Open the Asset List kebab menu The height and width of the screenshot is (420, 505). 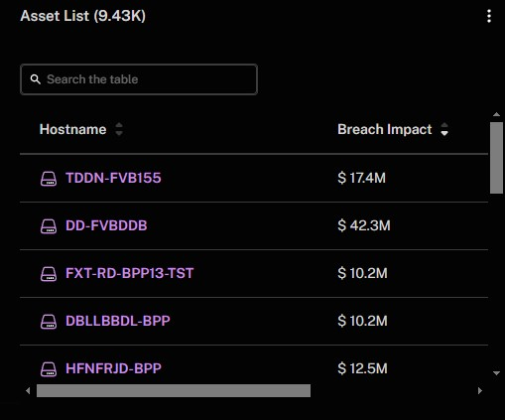coord(489,16)
